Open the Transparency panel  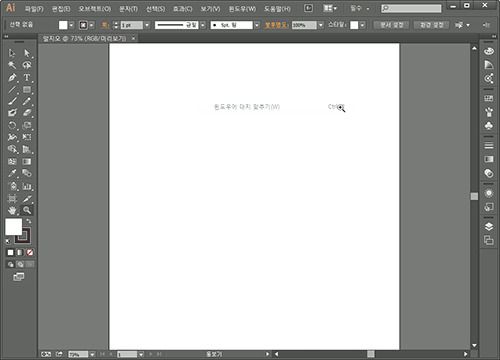point(489,173)
